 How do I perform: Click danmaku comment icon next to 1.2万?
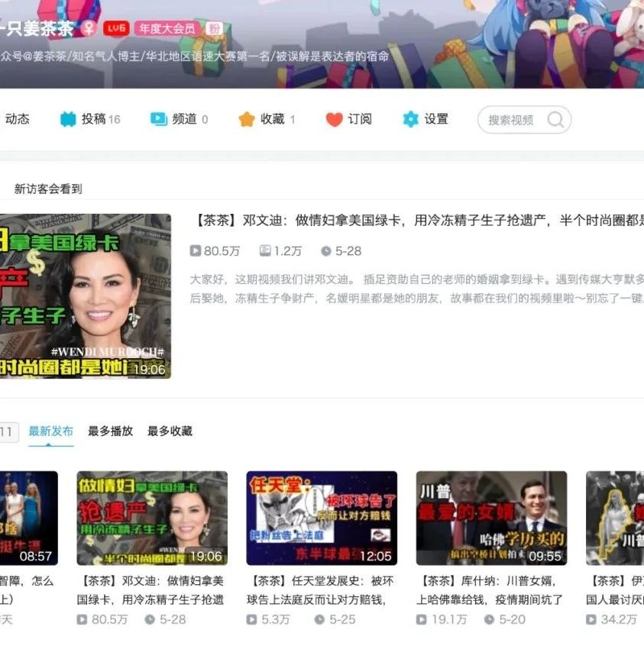tap(265, 251)
